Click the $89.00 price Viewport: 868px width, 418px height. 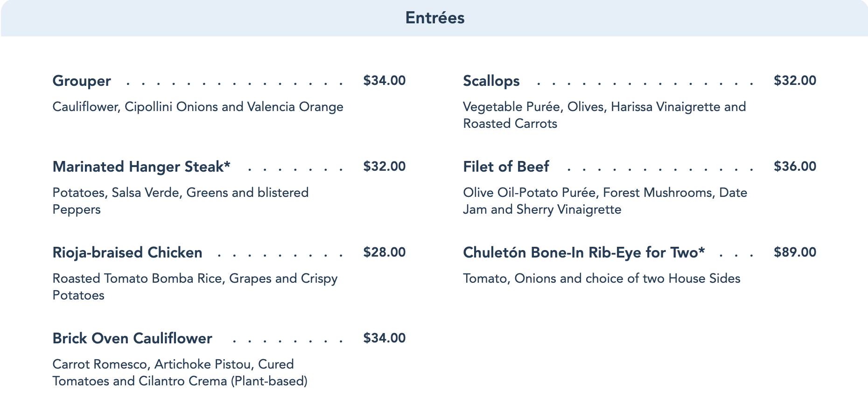(x=795, y=252)
